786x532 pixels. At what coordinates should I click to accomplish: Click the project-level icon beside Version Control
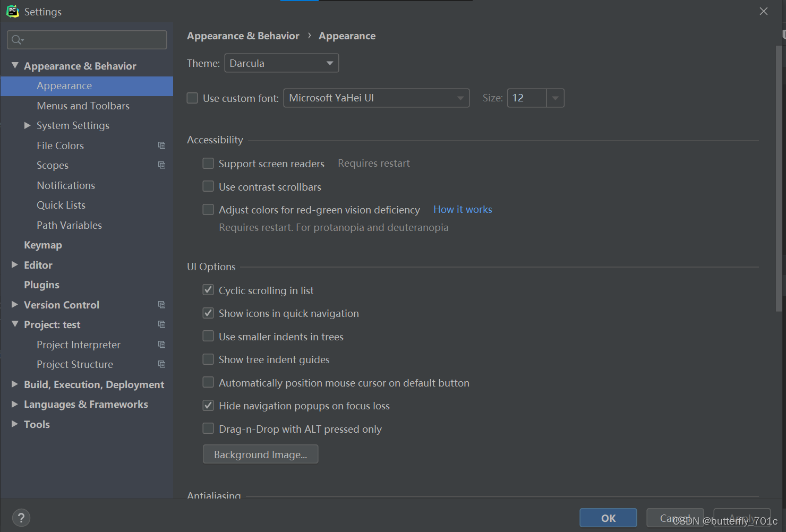(x=161, y=305)
